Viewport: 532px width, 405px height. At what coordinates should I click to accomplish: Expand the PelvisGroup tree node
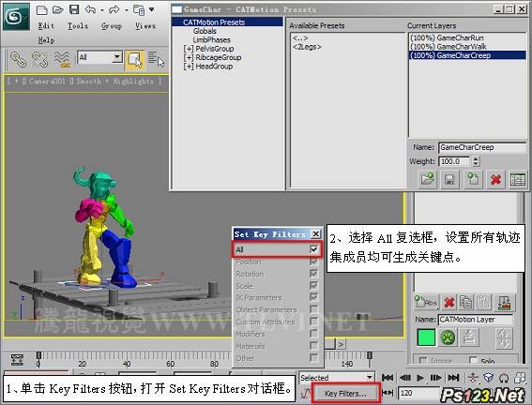point(189,49)
